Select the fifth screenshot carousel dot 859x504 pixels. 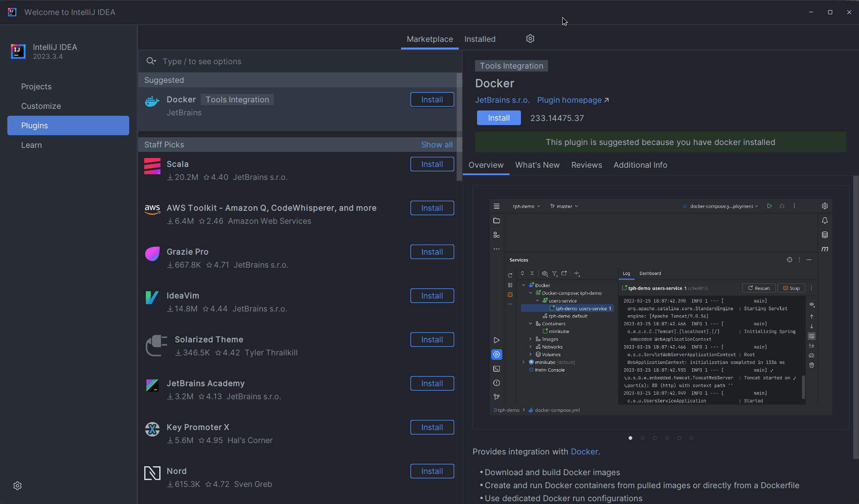pyautogui.click(x=679, y=438)
